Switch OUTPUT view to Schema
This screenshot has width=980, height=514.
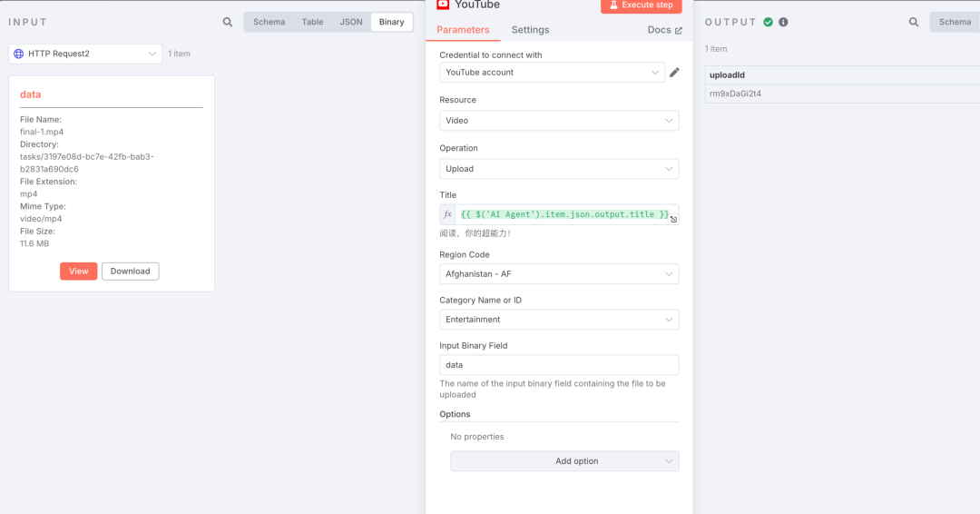pos(955,22)
